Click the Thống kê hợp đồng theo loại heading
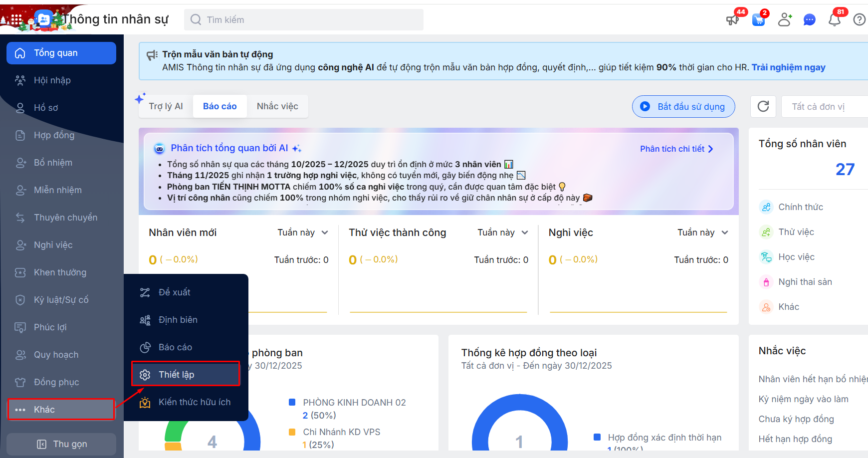The height and width of the screenshot is (458, 868). pyautogui.click(x=529, y=353)
